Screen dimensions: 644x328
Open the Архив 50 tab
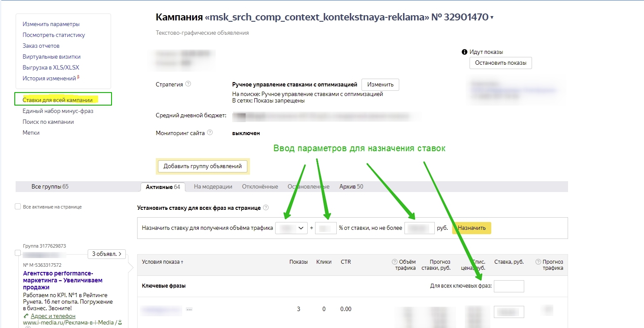351,187
